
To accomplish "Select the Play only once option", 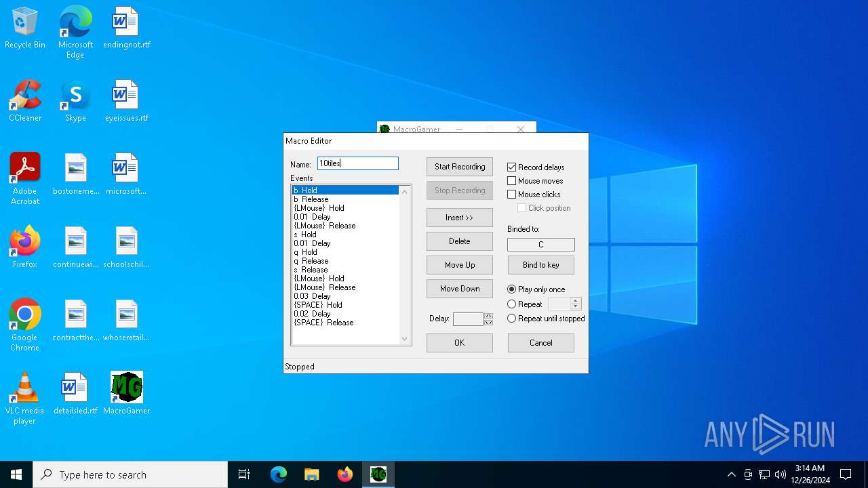I will click(512, 289).
